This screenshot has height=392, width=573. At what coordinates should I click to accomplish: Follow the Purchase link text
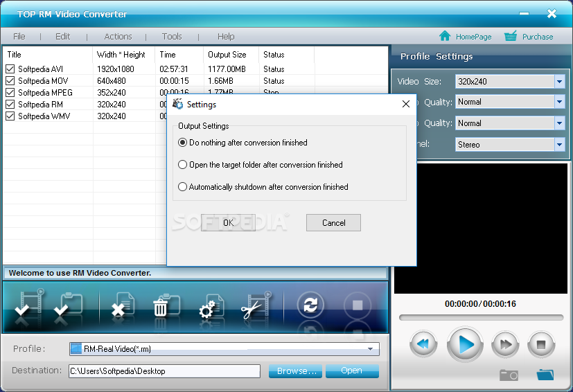coord(538,37)
